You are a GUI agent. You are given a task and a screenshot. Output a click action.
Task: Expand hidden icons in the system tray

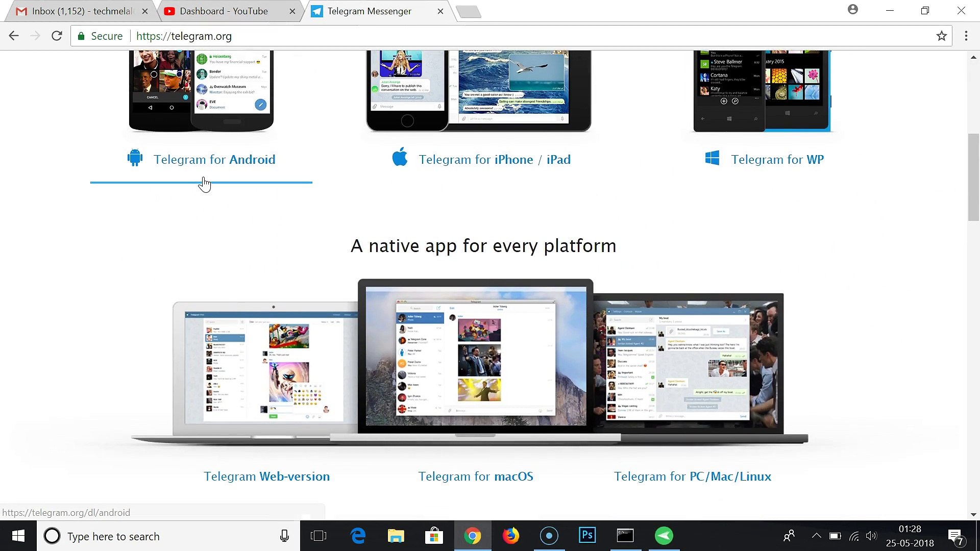pyautogui.click(x=816, y=536)
